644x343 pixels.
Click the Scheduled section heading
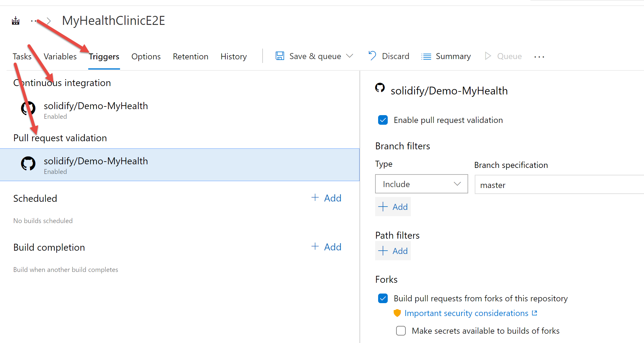coord(35,198)
